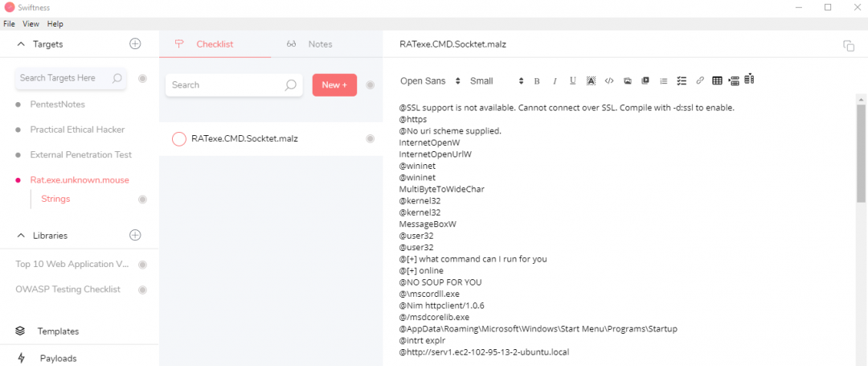Click the Swiftness app logo

click(x=10, y=7)
